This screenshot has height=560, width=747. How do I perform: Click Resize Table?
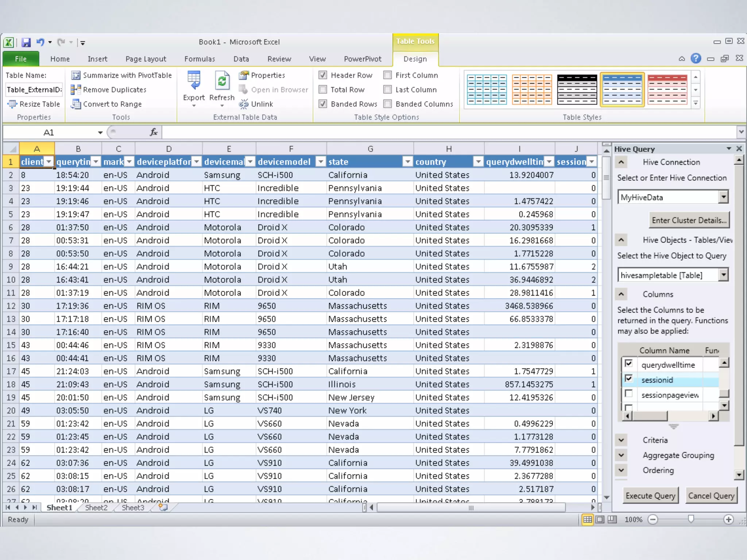coord(34,104)
